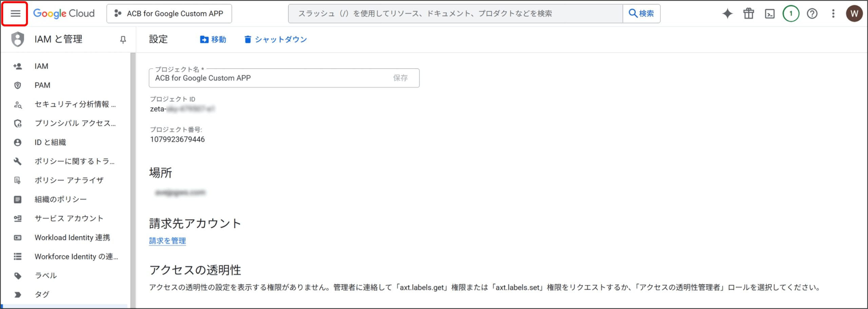
Task: Click the 請求を管理 link
Action: click(x=167, y=241)
